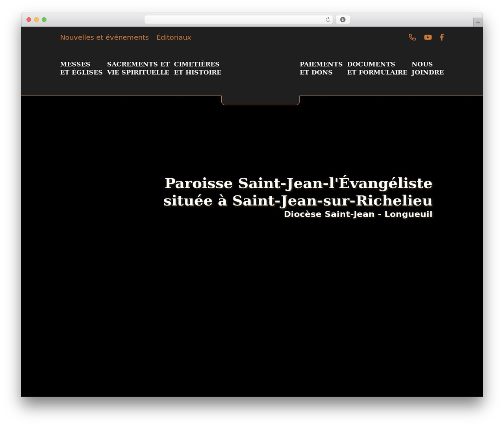Open Nouvelles et événements link

pyautogui.click(x=104, y=37)
